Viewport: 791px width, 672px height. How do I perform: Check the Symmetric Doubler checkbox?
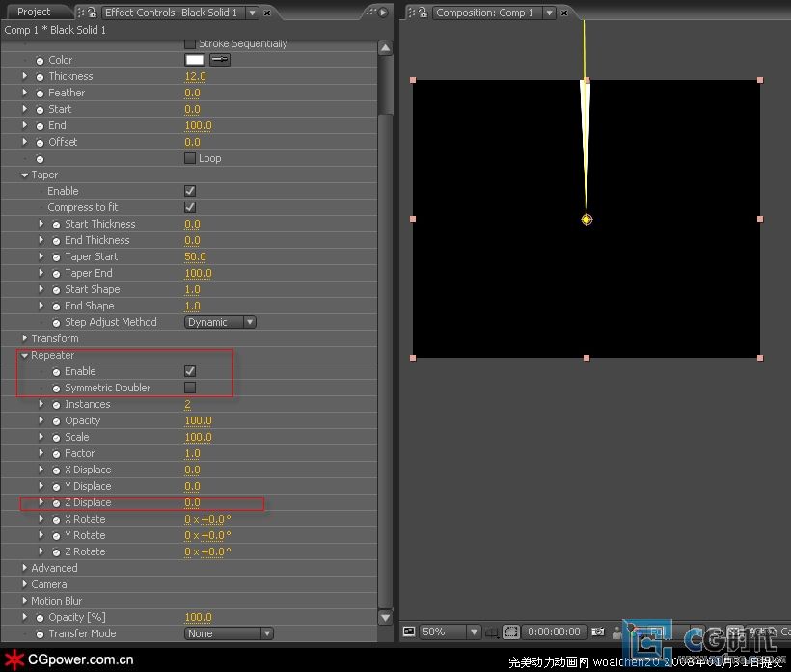pos(190,388)
